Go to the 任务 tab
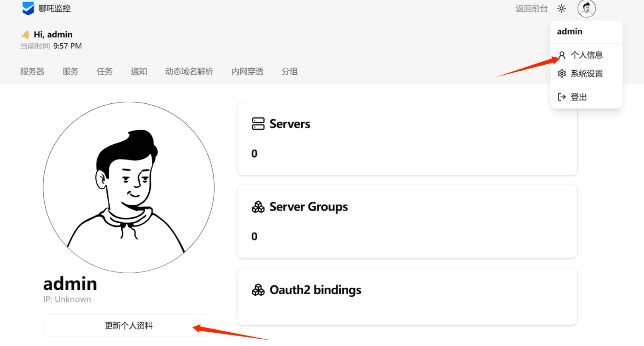Viewport: 644px width, 346px height. (x=104, y=71)
